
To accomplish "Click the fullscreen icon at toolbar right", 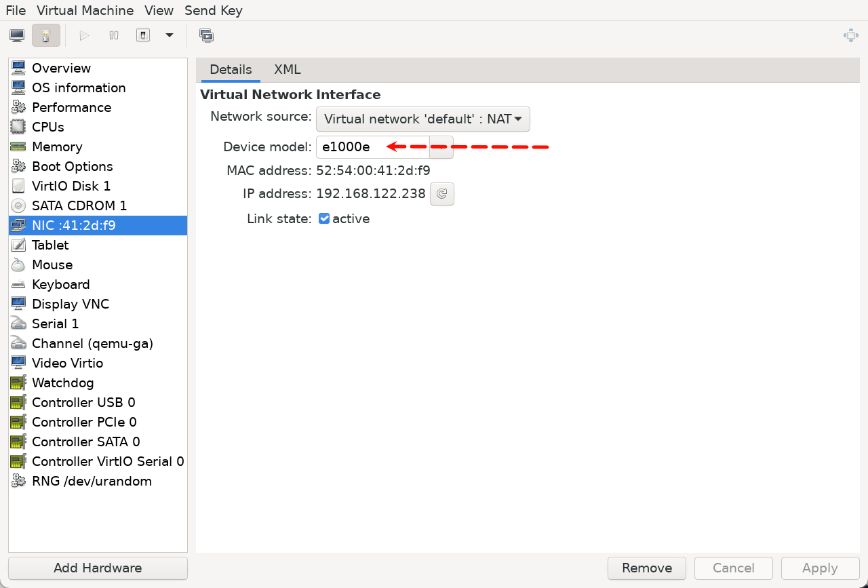I will click(x=850, y=35).
